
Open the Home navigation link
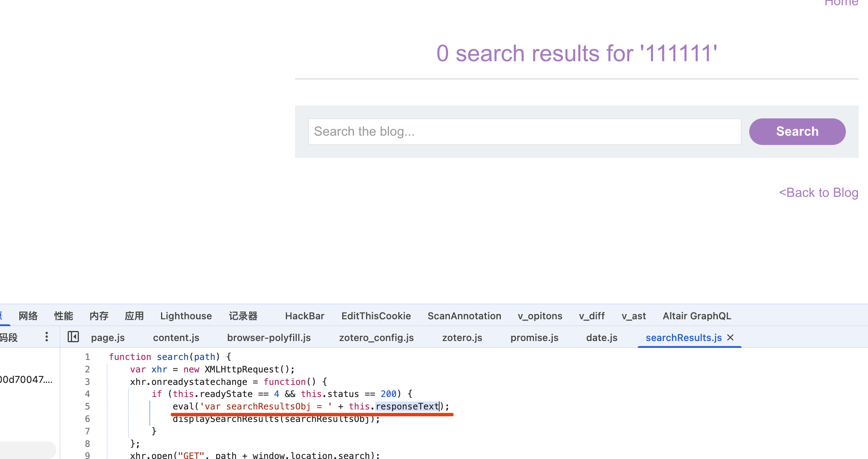click(x=841, y=3)
